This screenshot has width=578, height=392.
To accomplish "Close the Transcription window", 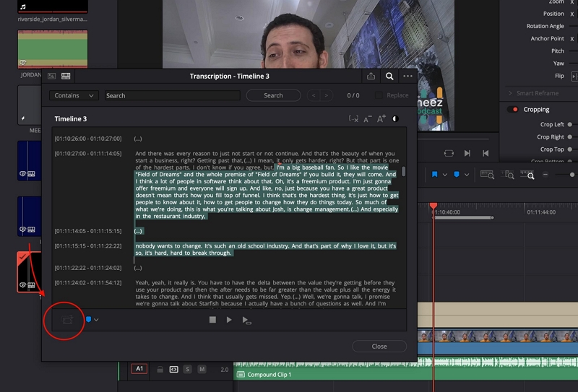I will tap(379, 347).
